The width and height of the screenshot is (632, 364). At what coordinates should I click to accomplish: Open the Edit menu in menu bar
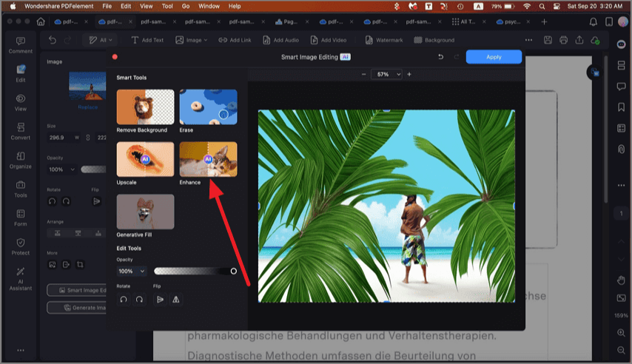coord(126,6)
